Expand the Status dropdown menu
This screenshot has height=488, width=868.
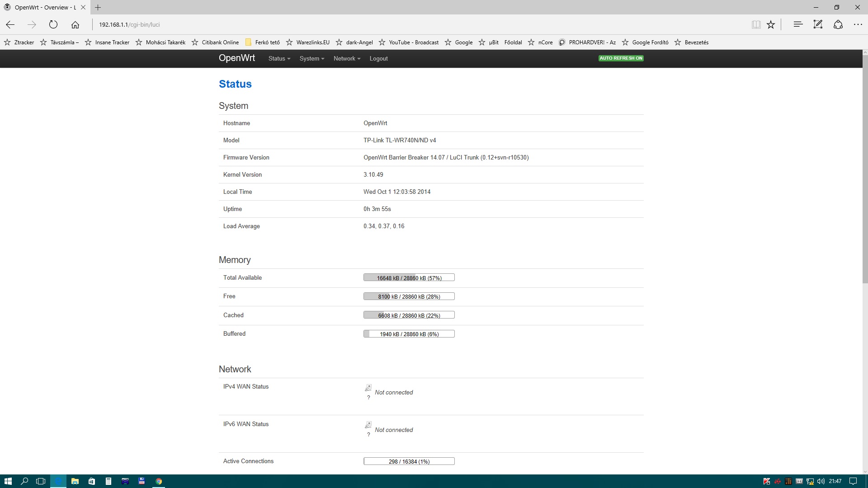279,59
